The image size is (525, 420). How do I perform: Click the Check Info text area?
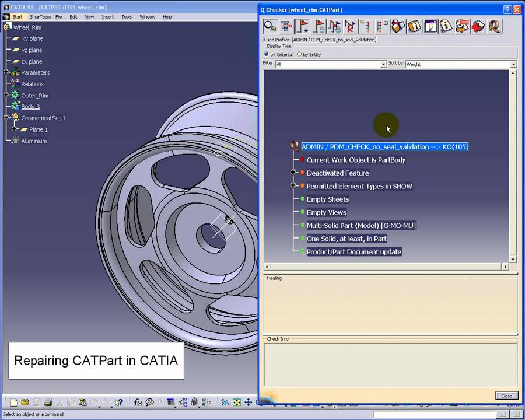pyautogui.click(x=390, y=365)
